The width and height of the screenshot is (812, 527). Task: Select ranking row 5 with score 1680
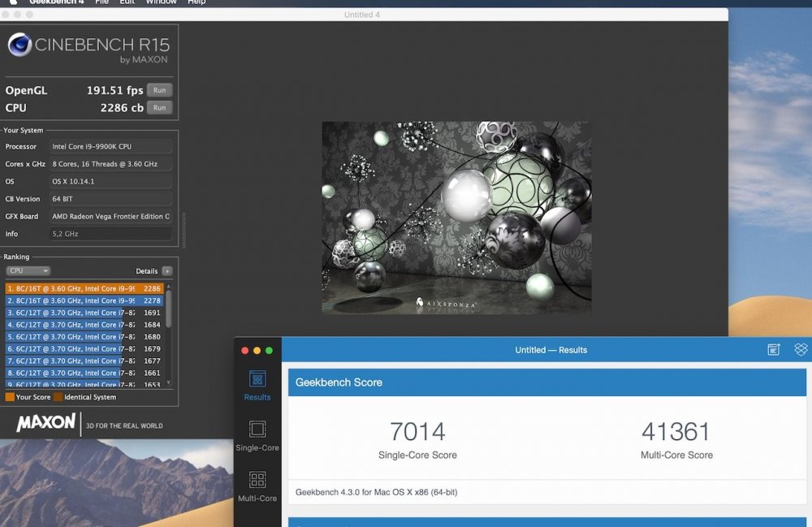coord(84,336)
